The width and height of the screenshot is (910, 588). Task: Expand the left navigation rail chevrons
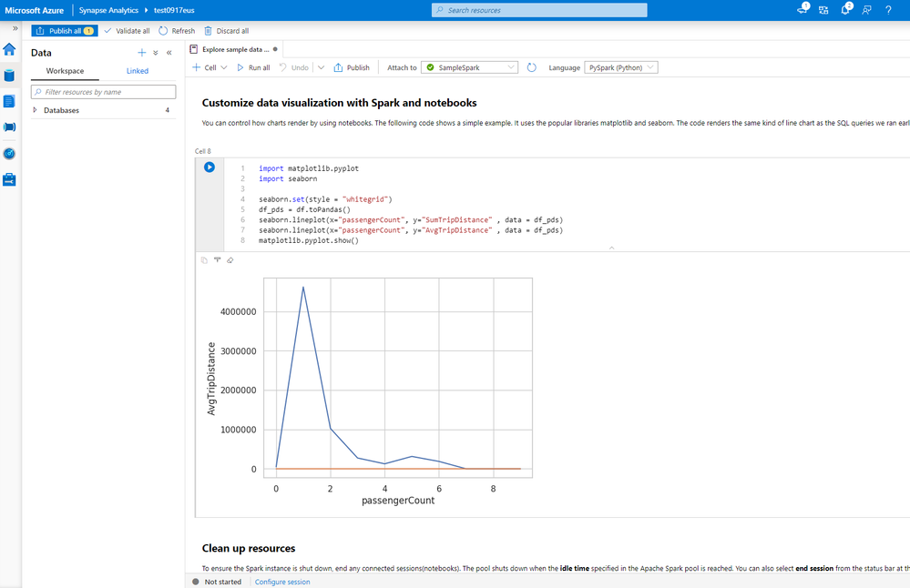click(15, 28)
